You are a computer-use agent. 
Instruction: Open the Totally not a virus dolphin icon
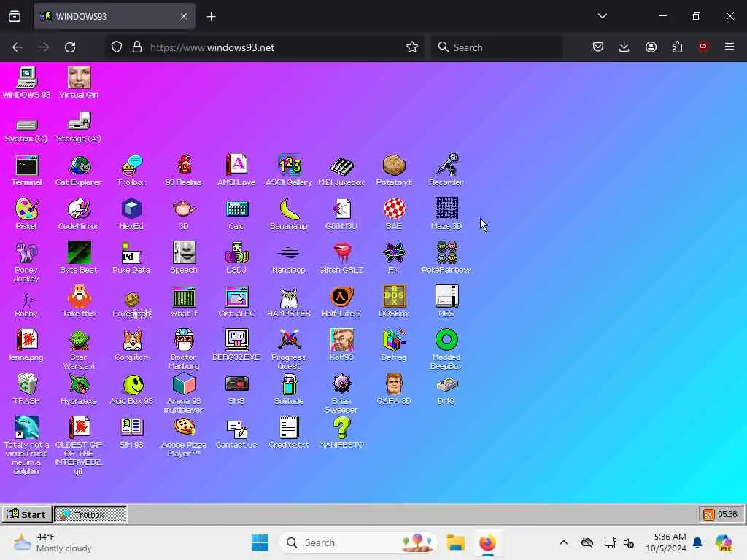27,446
